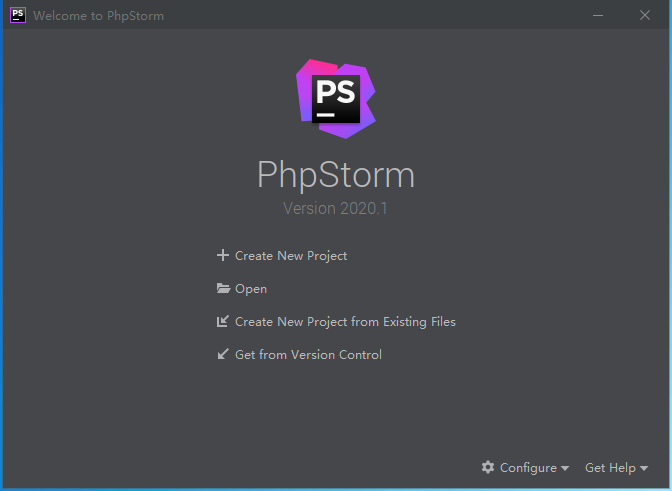Minimize the Welcome to PhpStorm window
The height and width of the screenshot is (491, 672).
coord(598,15)
